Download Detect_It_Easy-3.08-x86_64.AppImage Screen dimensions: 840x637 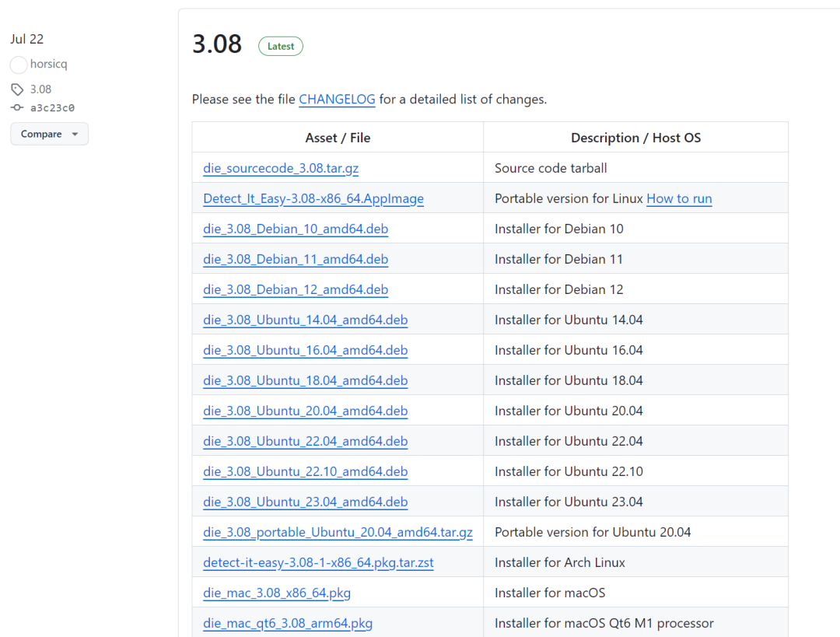[313, 199]
